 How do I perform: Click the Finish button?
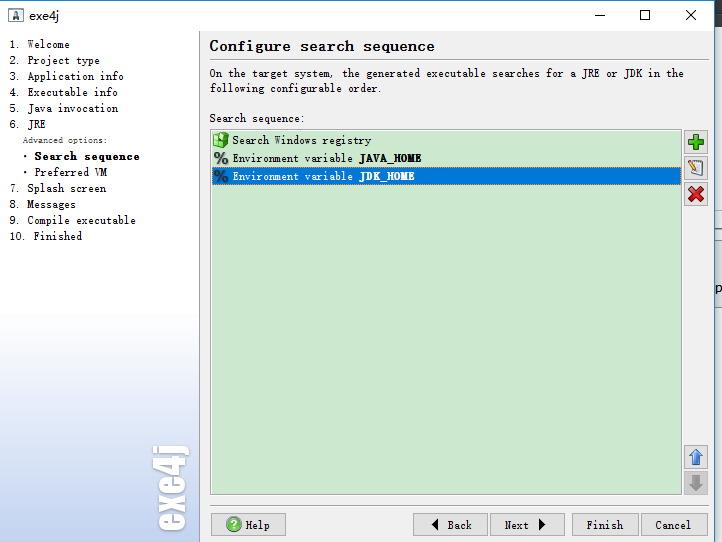[605, 525]
